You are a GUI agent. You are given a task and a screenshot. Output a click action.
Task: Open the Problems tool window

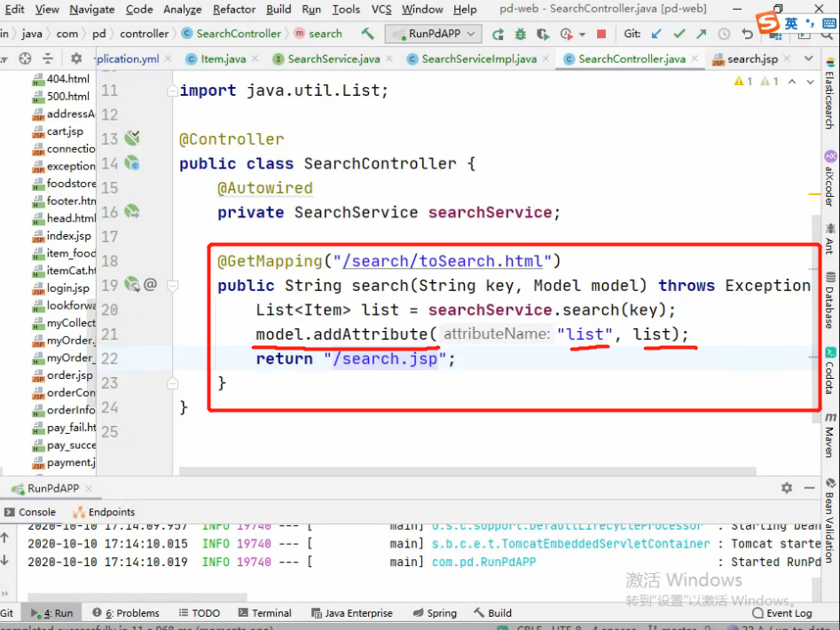coord(126,612)
